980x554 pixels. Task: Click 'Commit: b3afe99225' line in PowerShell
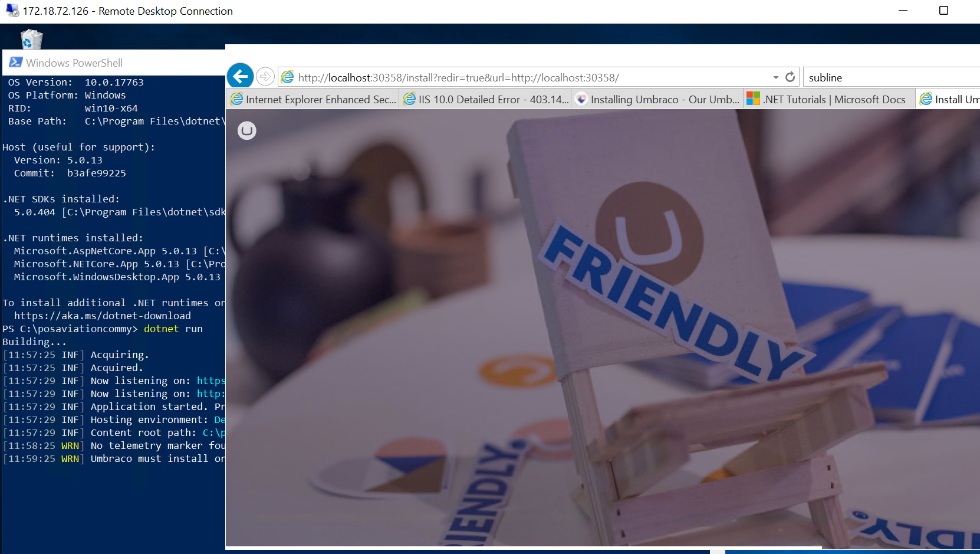[70, 173]
